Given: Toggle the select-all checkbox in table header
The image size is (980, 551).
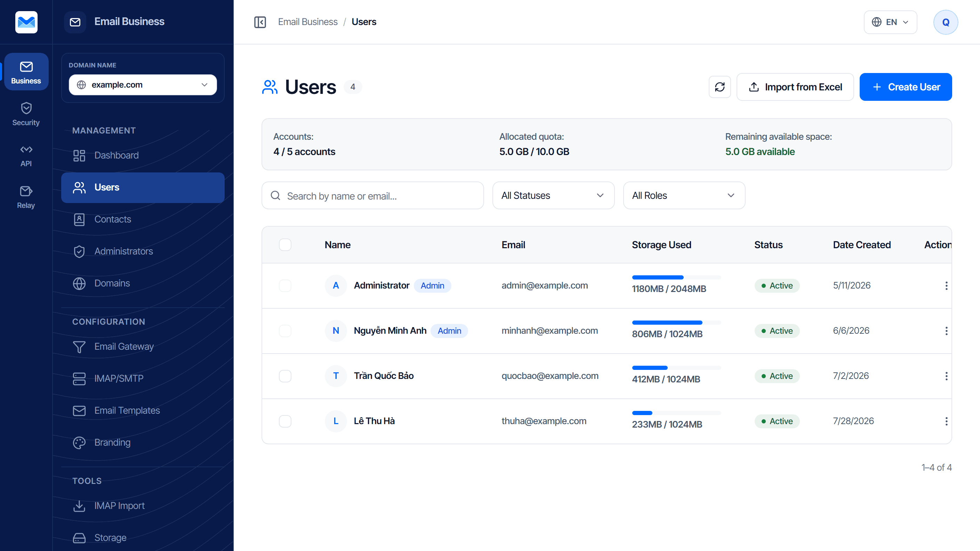Looking at the screenshot, I should pyautogui.click(x=285, y=244).
